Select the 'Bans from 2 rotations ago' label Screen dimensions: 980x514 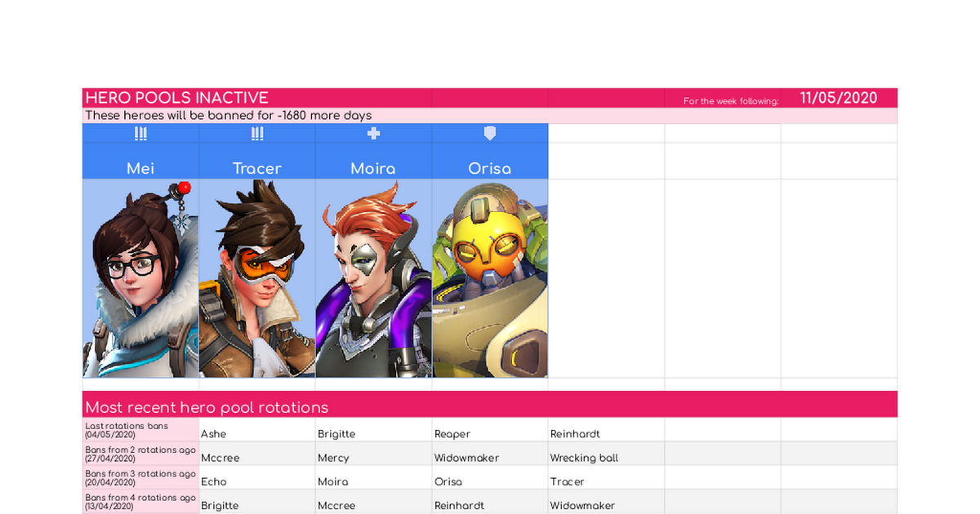140,454
